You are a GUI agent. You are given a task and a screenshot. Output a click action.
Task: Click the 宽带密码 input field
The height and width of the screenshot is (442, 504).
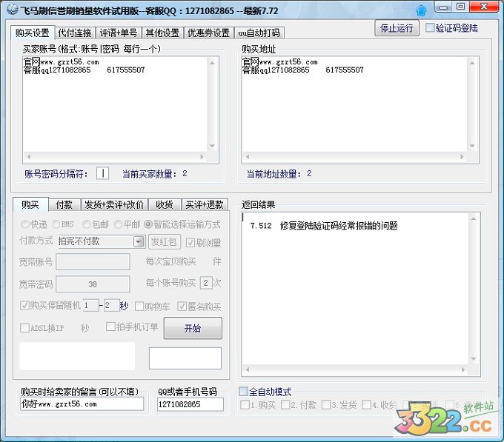click(x=93, y=284)
